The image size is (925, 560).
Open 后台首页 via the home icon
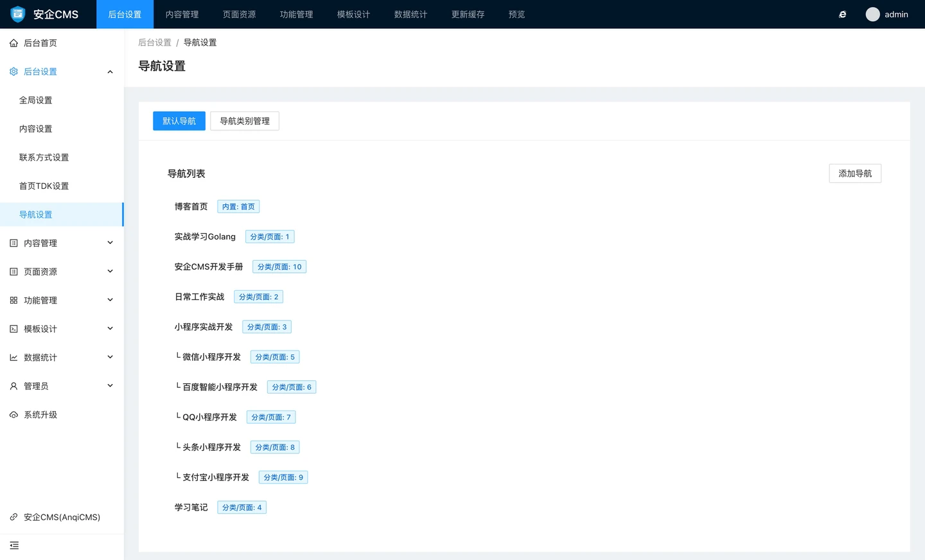(x=13, y=43)
